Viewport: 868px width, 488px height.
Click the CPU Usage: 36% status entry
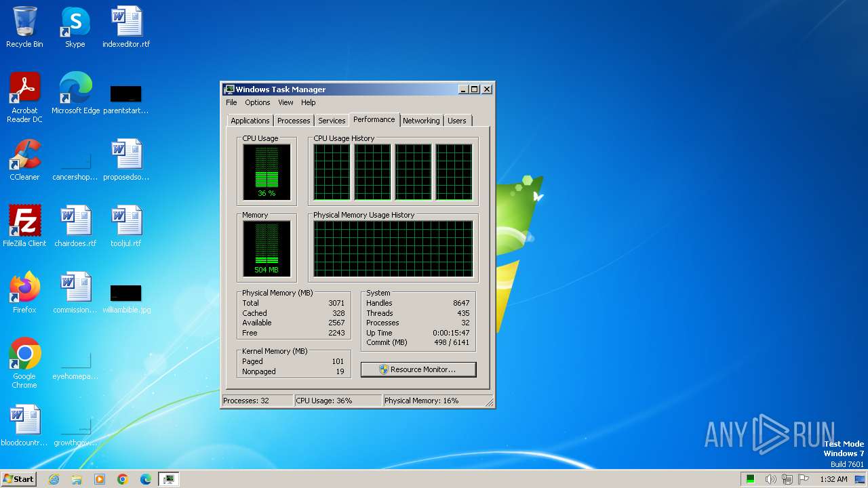[338, 401]
